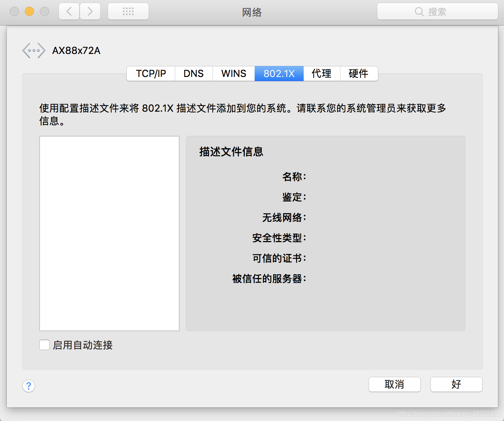Click the 可信的证书: label
Viewport: 504px width, 421px height.
(x=280, y=258)
